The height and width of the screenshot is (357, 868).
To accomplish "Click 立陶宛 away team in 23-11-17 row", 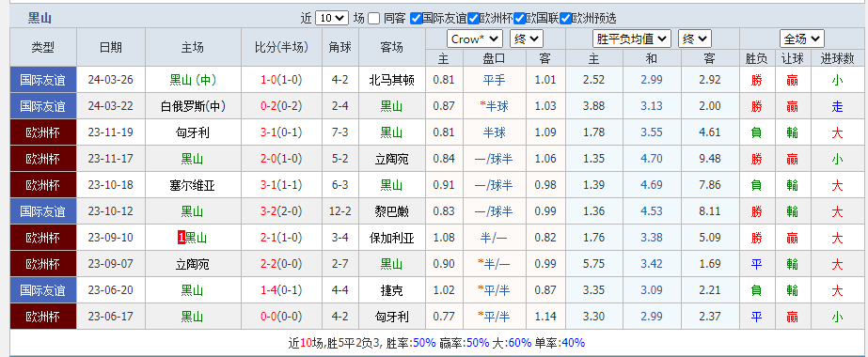I will [x=391, y=159].
